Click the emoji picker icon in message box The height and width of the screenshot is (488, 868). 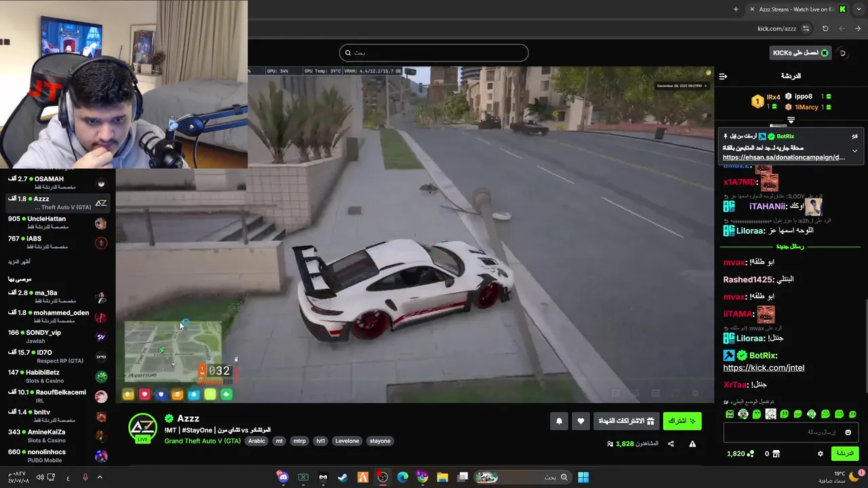point(848,432)
